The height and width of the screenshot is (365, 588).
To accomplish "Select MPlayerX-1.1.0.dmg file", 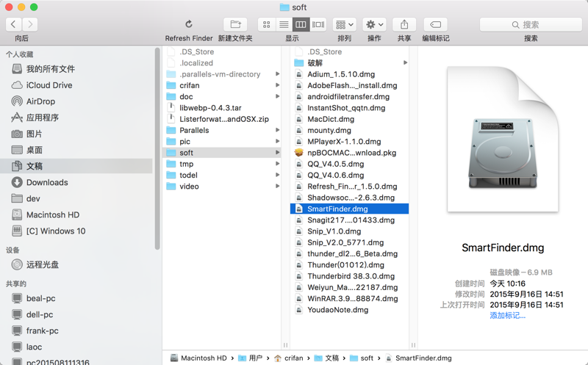I will (x=350, y=142).
